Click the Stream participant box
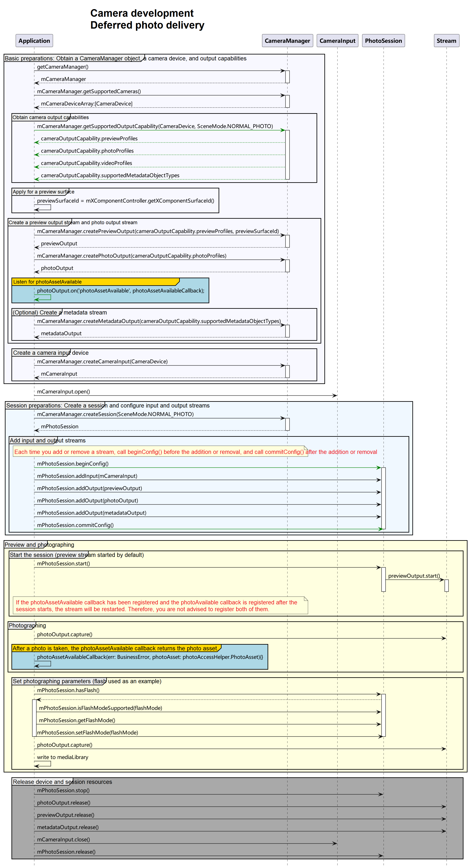The image size is (469, 868). point(446,41)
